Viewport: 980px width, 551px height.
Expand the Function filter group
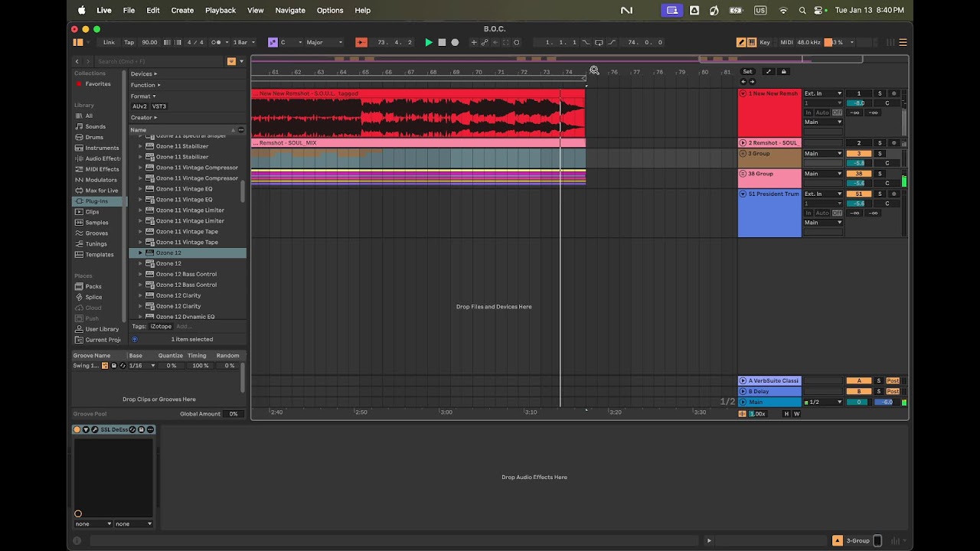tap(145, 85)
